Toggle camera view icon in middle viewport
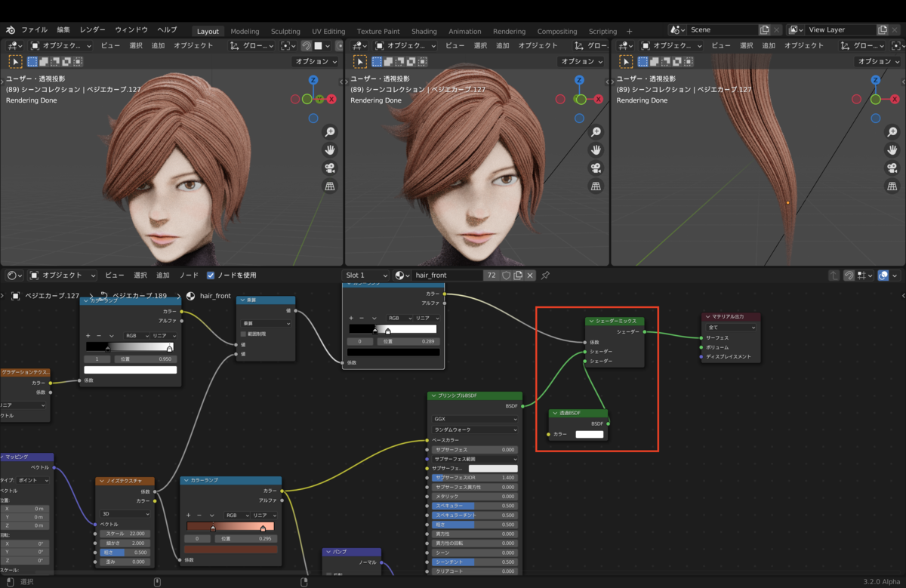The image size is (906, 588). [596, 168]
